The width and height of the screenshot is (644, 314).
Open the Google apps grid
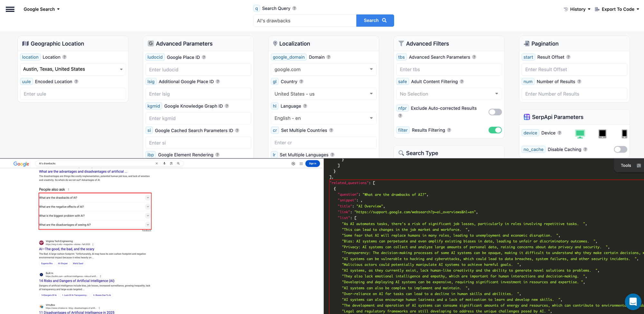301,164
